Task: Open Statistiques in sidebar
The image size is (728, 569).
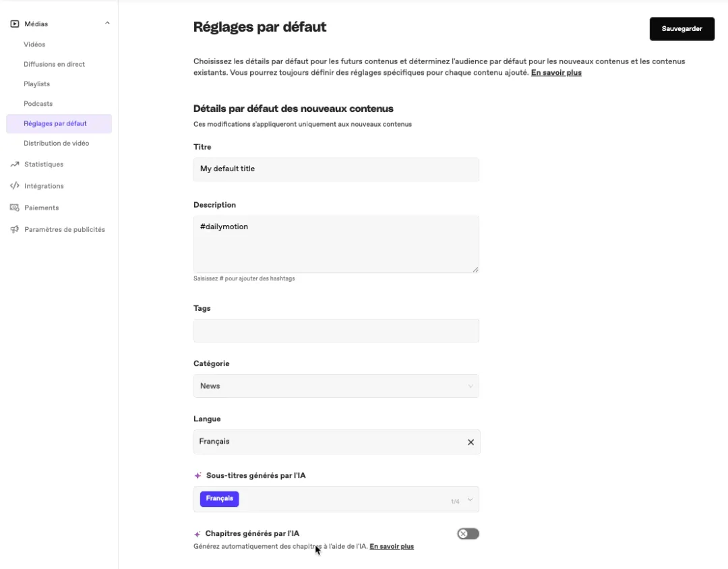Action: click(x=44, y=164)
